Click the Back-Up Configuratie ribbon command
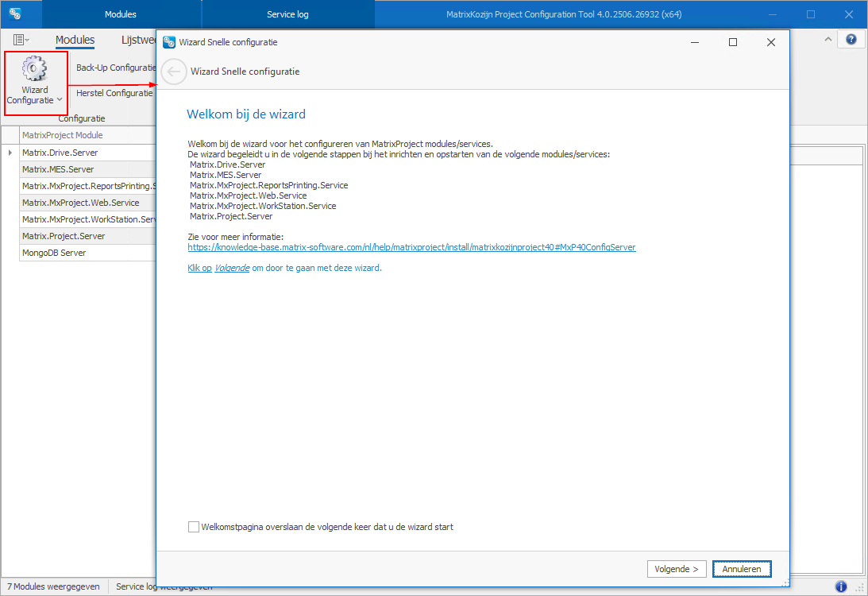Viewport: 868px width, 596px height. [x=114, y=68]
